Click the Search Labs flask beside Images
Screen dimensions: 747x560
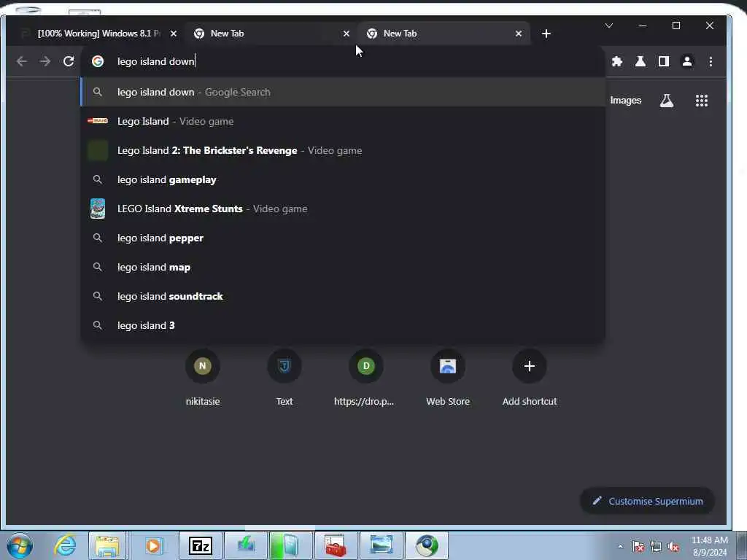[x=667, y=101]
